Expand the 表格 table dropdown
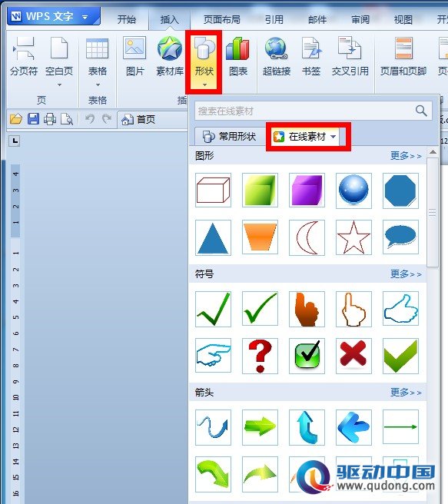 tap(98, 85)
